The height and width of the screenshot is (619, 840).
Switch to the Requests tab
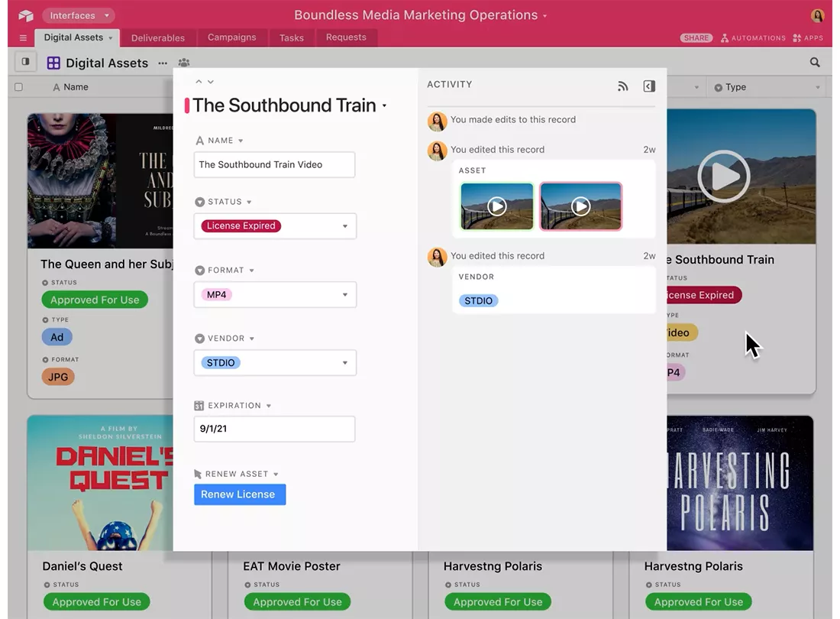(346, 37)
